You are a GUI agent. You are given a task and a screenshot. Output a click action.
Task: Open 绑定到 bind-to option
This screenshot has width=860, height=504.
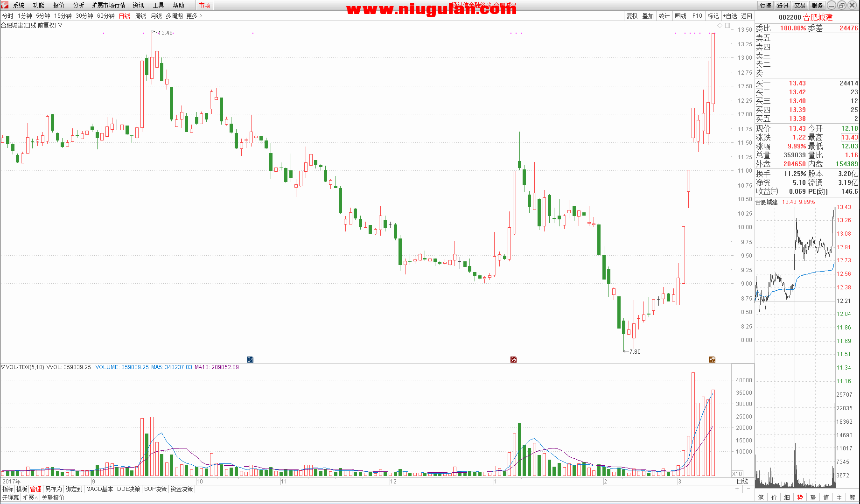point(74,489)
